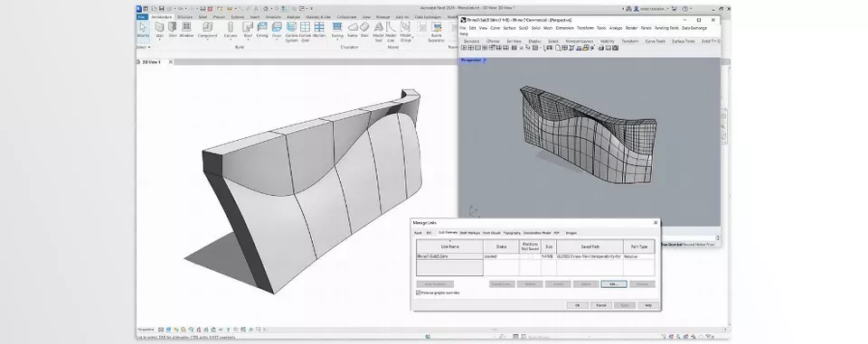
Task: Open the Point Clouds tab in Manage Links
Action: point(492,233)
